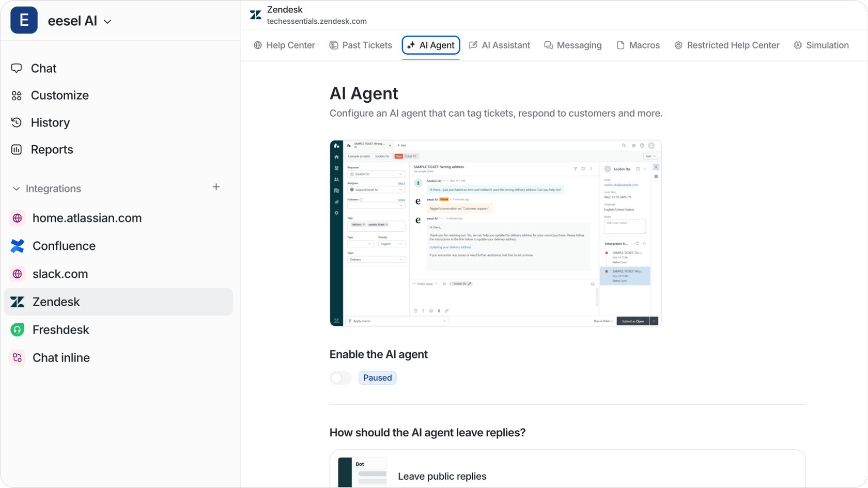
Task: Select the Customize icon in sidebar
Action: tap(16, 96)
